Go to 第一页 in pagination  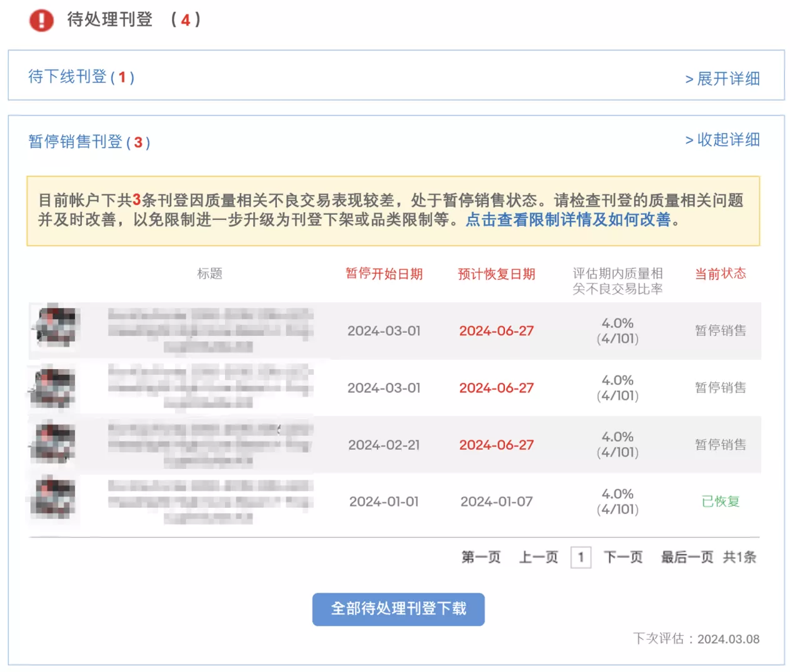click(x=481, y=557)
